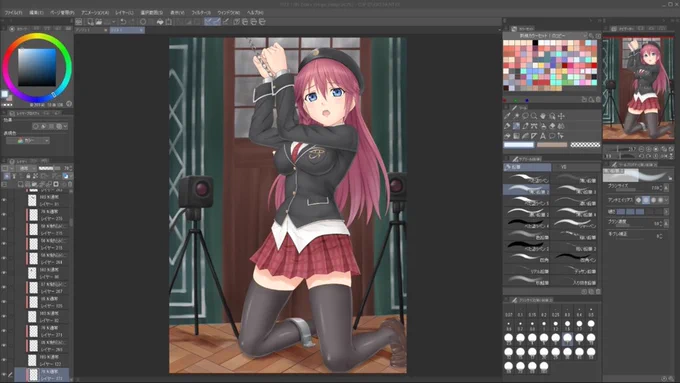Adjust stabilization stepper arrows
The image size is (680, 383).
[x=661, y=236]
